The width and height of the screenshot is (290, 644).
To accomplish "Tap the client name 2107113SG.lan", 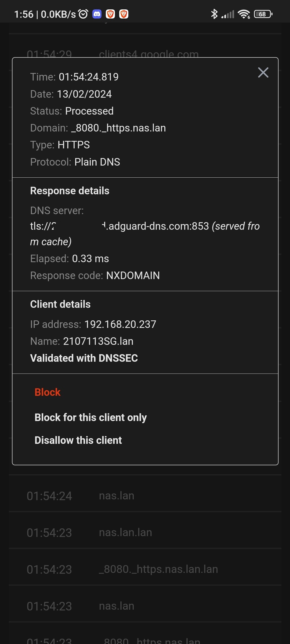I will (98, 341).
